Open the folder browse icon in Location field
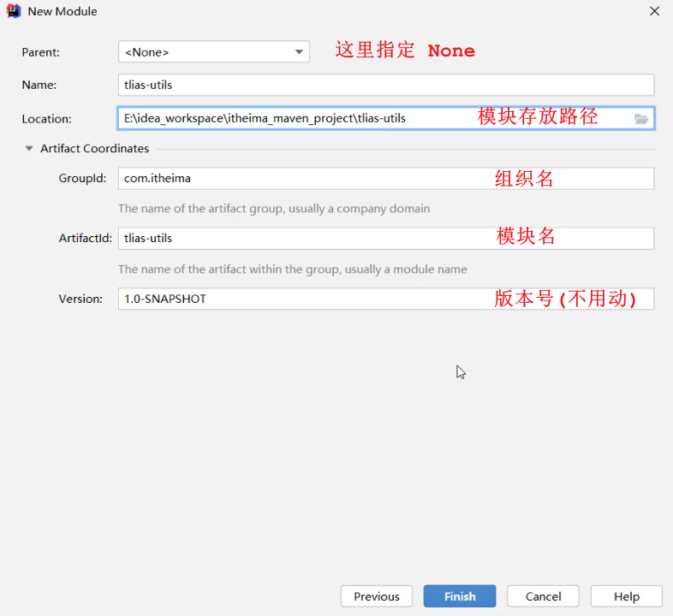 pyautogui.click(x=641, y=119)
